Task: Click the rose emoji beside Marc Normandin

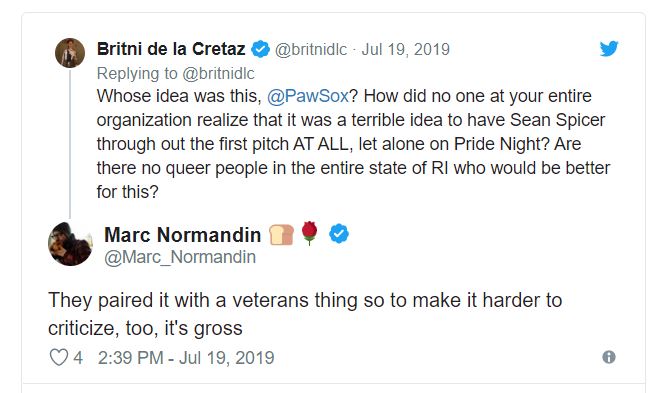Action: pyautogui.click(x=310, y=233)
